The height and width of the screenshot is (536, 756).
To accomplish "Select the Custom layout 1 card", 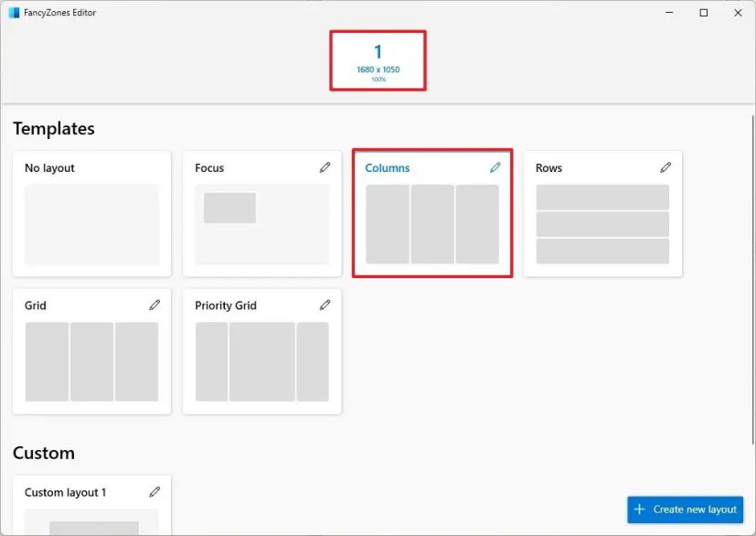I will pyautogui.click(x=91, y=505).
